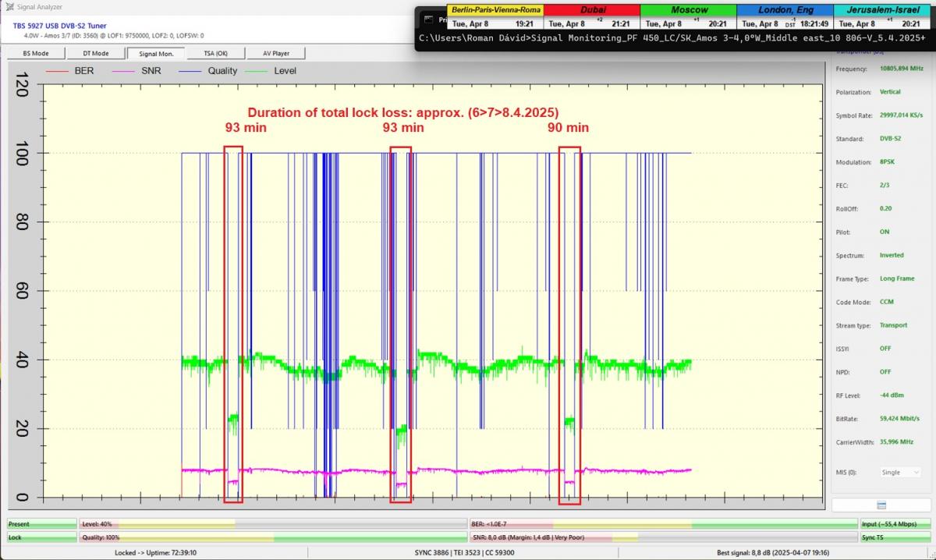This screenshot has width=936, height=560.
Task: Click the Dubai time zone header
Action: pos(592,10)
